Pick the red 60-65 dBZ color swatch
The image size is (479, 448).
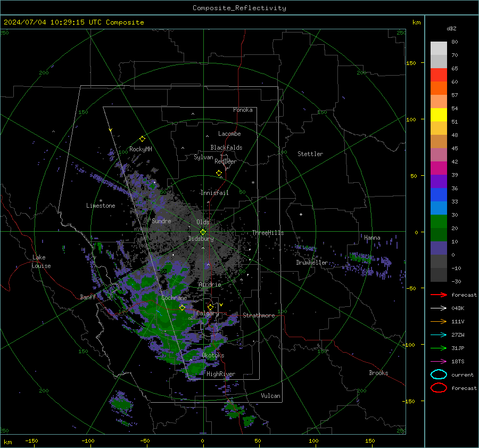pyautogui.click(x=439, y=75)
